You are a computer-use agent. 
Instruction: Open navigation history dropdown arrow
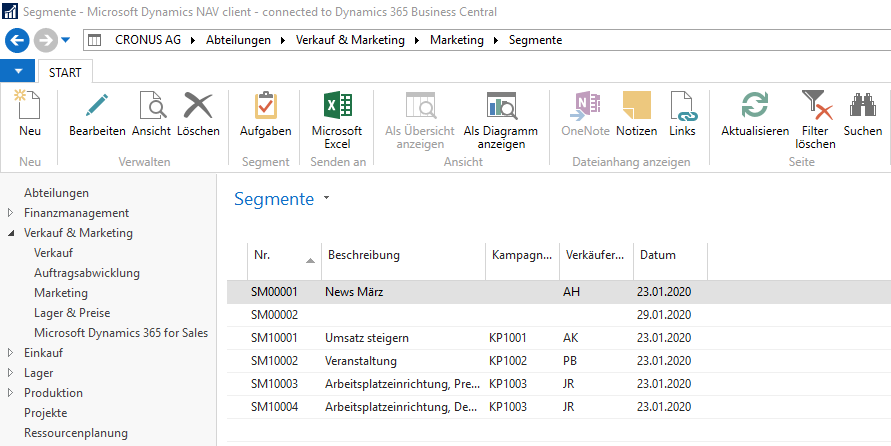point(65,40)
